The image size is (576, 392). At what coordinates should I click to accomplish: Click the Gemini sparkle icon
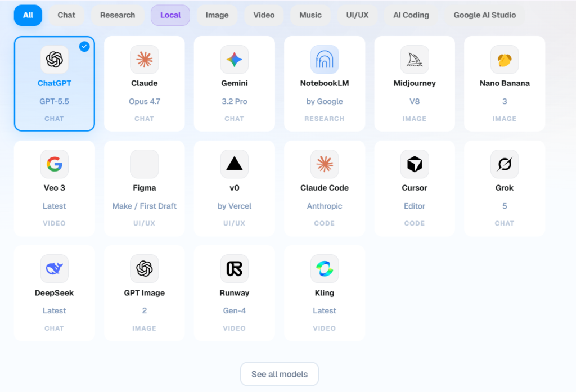pyautogui.click(x=235, y=60)
